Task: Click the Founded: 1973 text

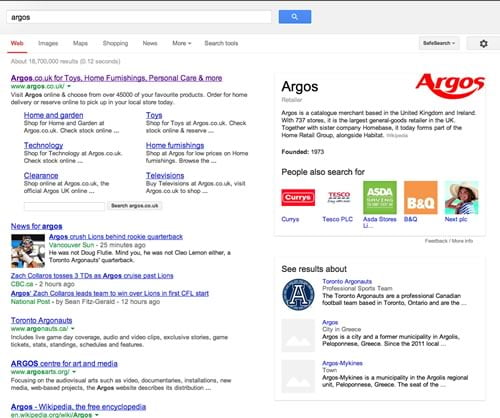Action: coord(303,152)
